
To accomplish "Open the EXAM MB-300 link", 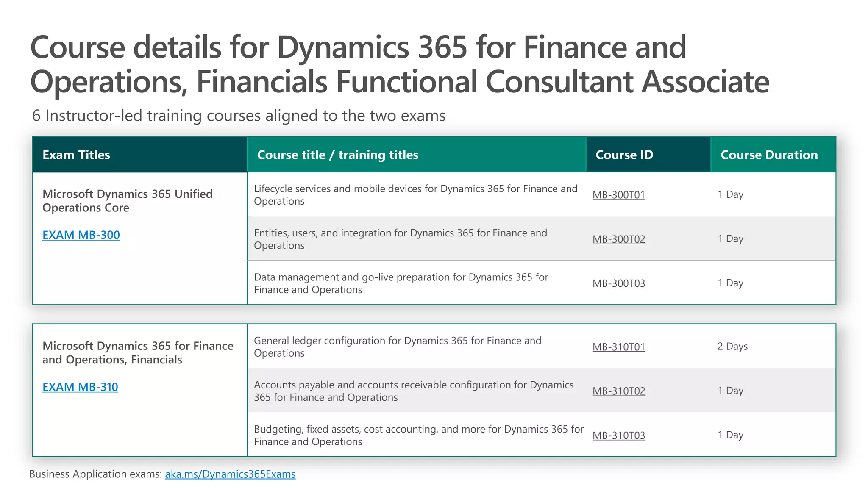I will coord(81,235).
